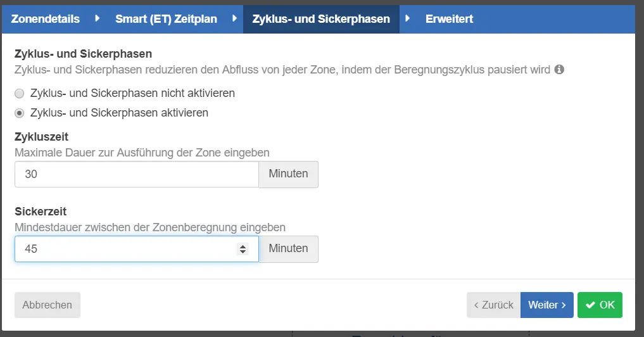Click the Zykluszeit input field showing 30
This screenshot has width=644, height=337.
(x=136, y=174)
